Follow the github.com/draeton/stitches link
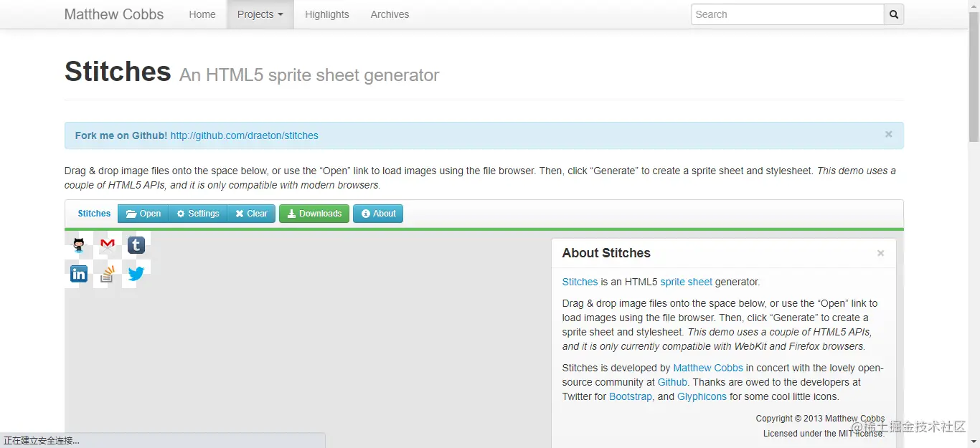The image size is (980, 448). click(x=244, y=135)
